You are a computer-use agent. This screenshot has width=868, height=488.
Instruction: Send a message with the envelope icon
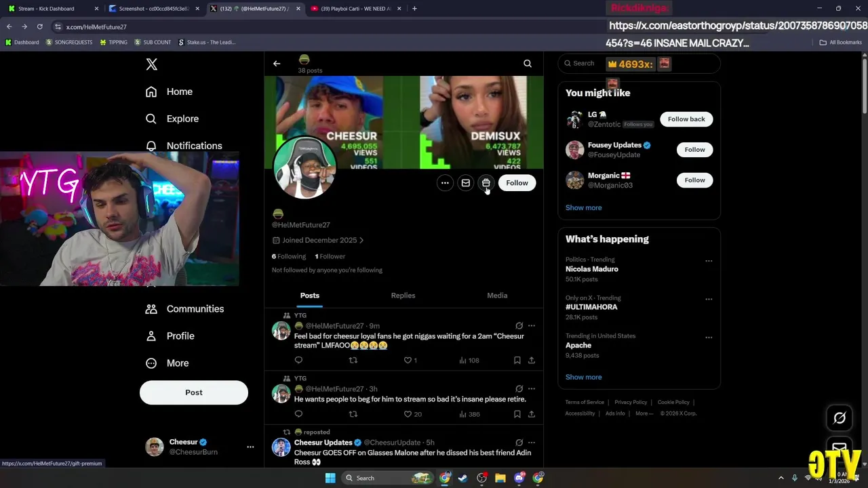pyautogui.click(x=466, y=183)
